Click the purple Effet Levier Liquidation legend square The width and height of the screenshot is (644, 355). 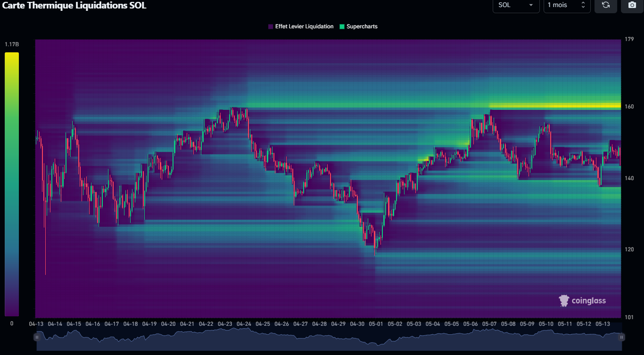pyautogui.click(x=271, y=27)
